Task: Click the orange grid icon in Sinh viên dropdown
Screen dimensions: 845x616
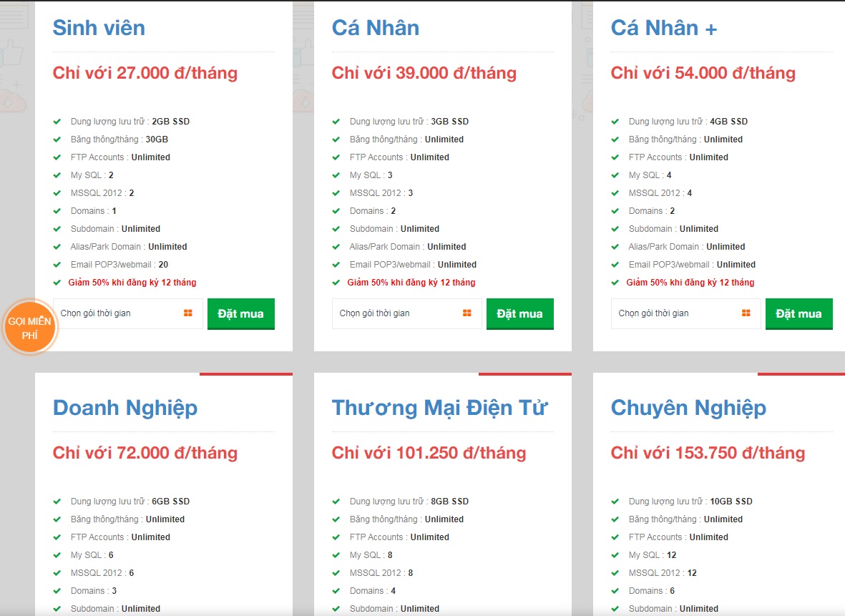Action: point(187,313)
